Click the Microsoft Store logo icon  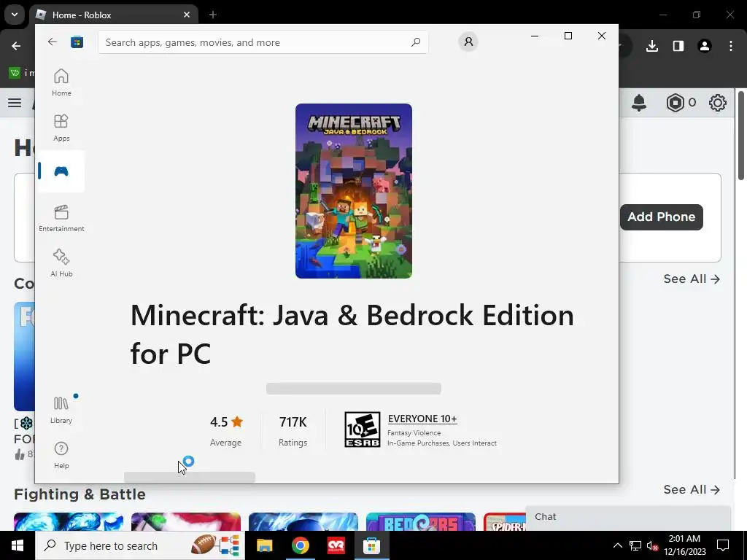77,42
